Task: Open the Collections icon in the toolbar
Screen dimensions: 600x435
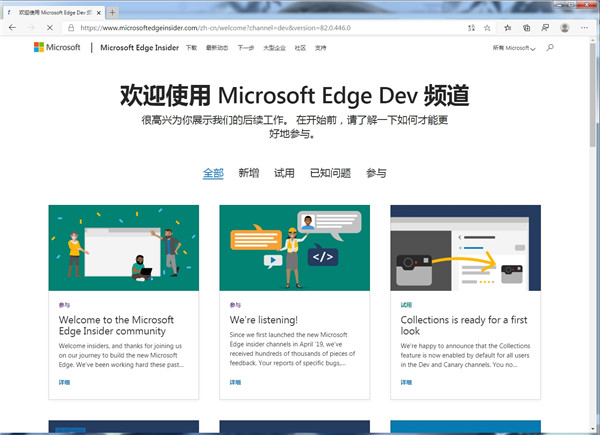Action: tap(528, 28)
